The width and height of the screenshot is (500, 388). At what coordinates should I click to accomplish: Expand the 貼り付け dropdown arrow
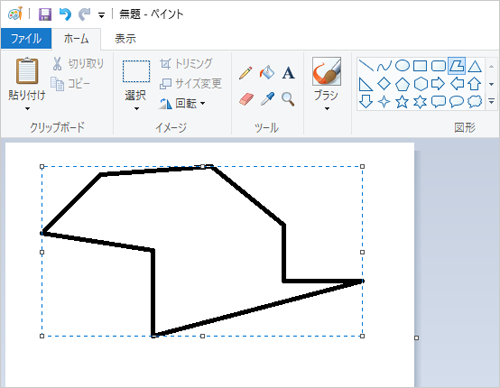click(x=27, y=108)
